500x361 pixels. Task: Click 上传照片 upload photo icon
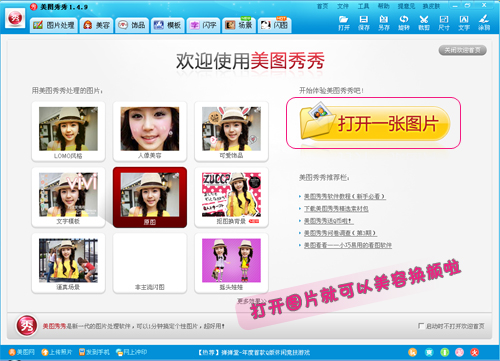[x=57, y=352]
